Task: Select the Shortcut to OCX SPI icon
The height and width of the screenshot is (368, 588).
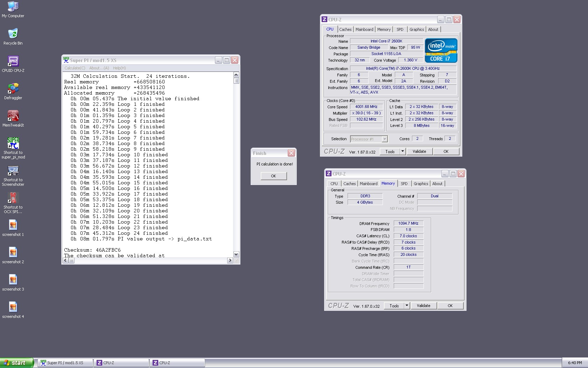Action: pos(13,203)
